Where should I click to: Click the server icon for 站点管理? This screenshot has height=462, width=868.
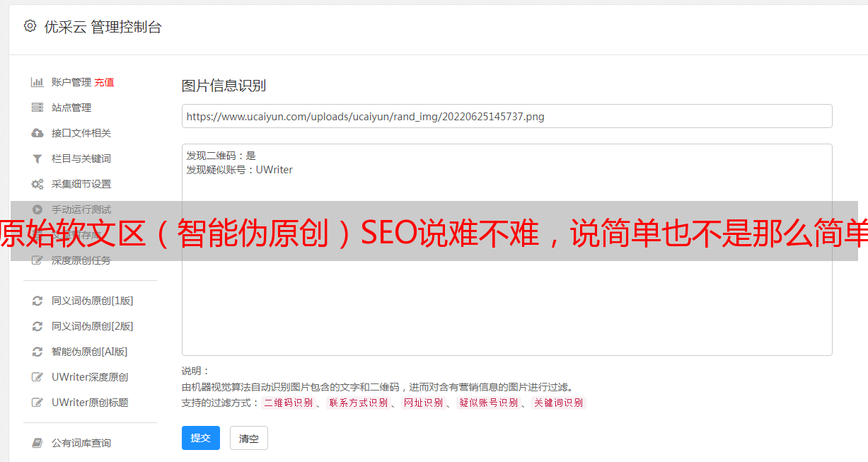click(x=37, y=108)
